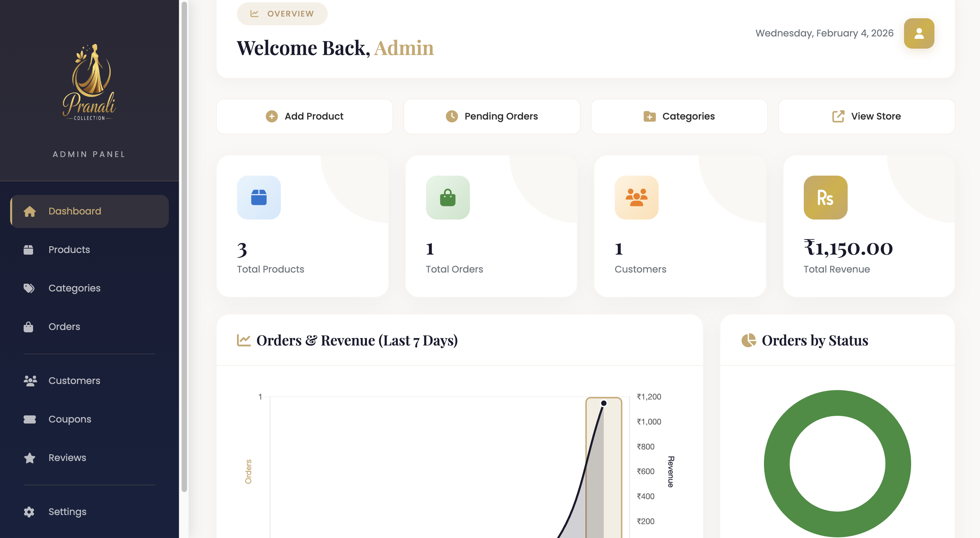This screenshot has height=538, width=980.
Task: Click the green Orders by Status donut ring
Action: pyautogui.click(x=777, y=463)
